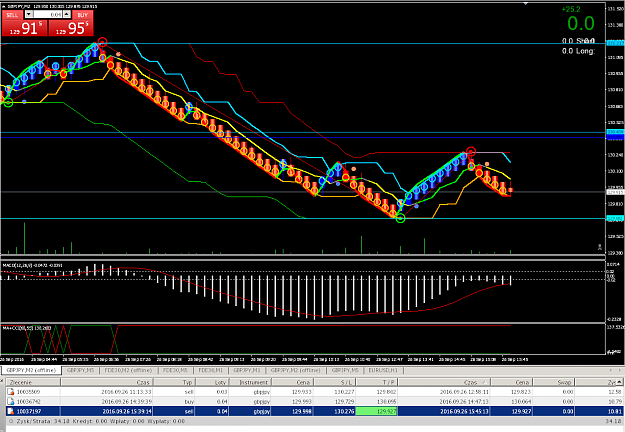Click the cyan 131.217 price label

point(615,43)
